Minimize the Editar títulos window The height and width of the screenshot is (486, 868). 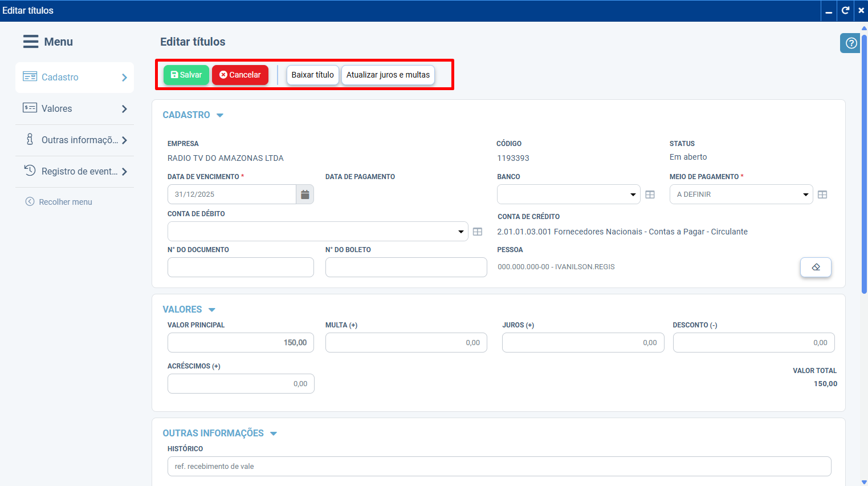coord(829,10)
